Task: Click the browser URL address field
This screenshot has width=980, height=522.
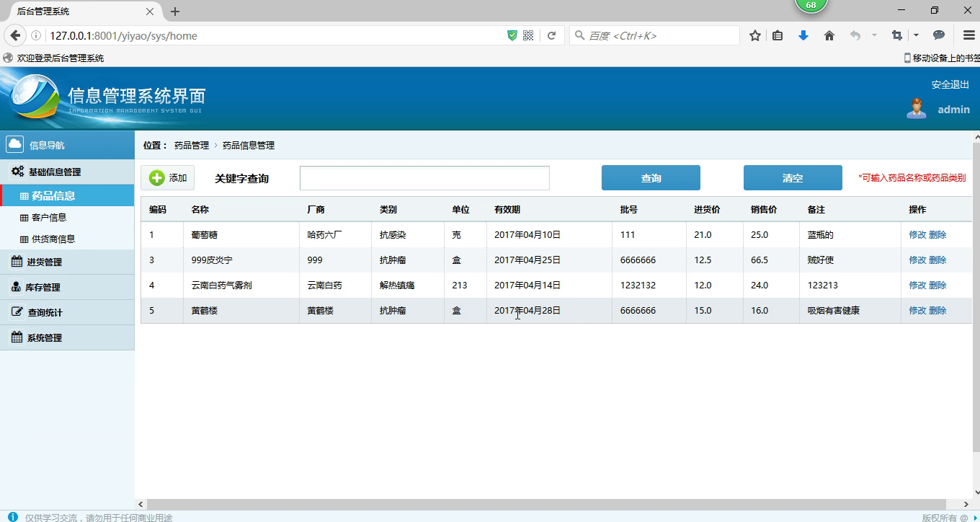Action: [274, 35]
